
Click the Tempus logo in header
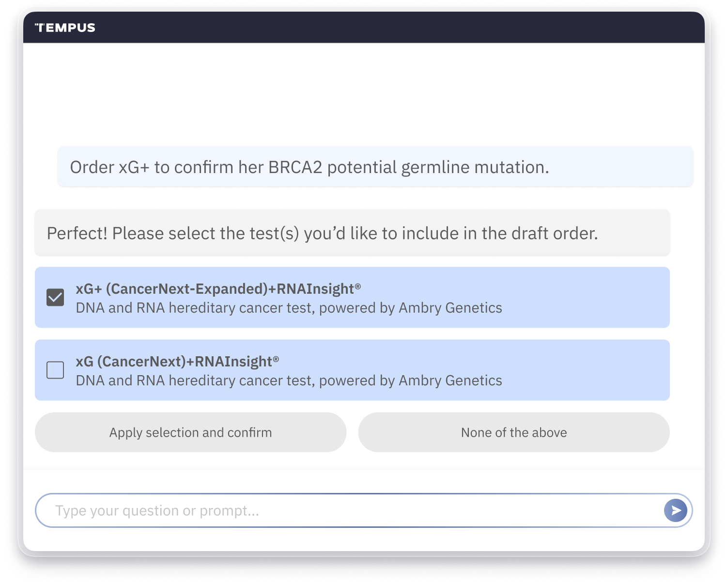pyautogui.click(x=65, y=28)
